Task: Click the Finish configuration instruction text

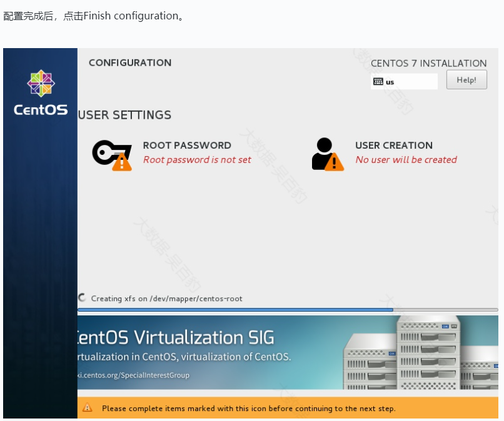Action: coord(93,16)
